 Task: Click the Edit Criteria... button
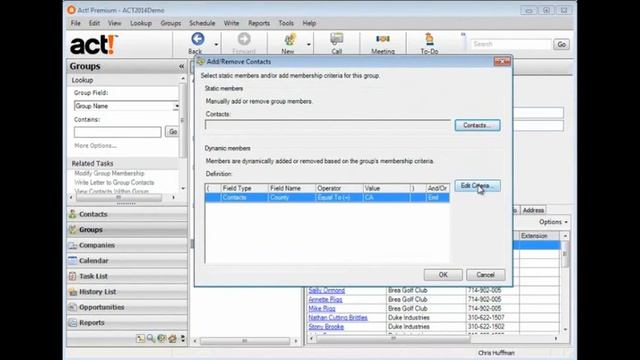click(477, 186)
